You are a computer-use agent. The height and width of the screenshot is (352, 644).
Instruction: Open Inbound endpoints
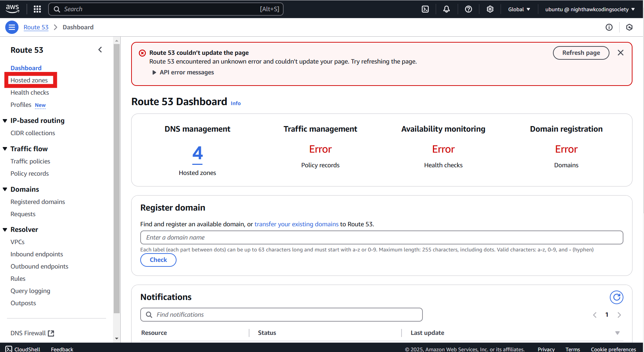(x=37, y=254)
